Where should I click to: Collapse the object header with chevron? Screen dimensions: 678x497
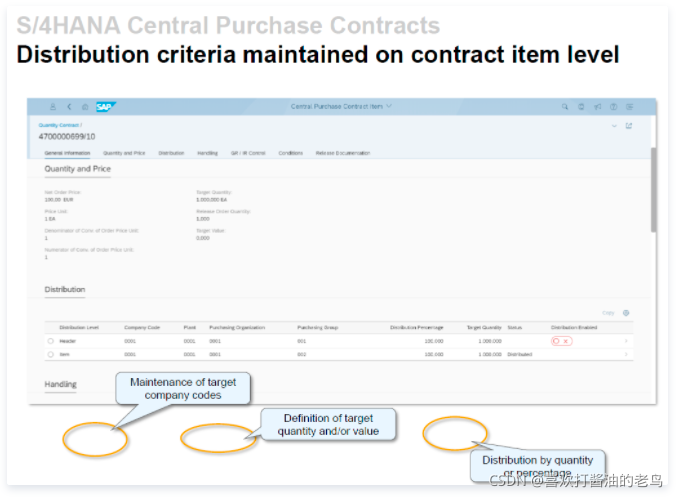pyautogui.click(x=614, y=126)
